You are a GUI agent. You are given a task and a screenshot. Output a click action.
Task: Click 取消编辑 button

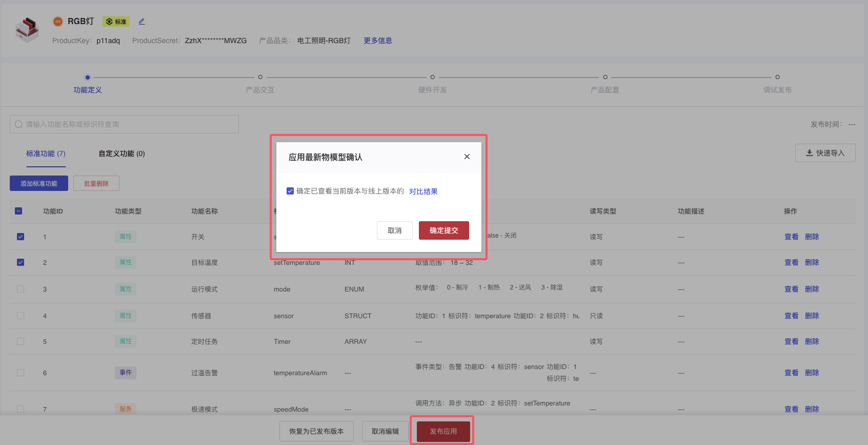[x=385, y=431]
